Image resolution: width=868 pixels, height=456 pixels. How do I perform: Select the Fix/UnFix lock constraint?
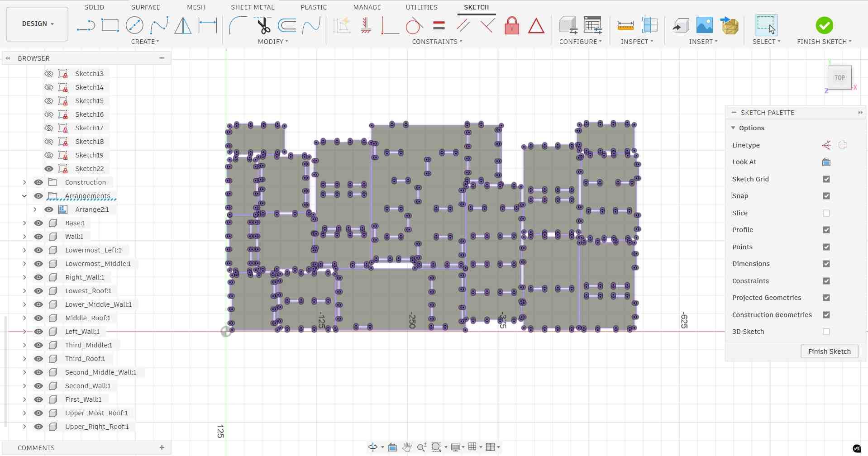511,25
